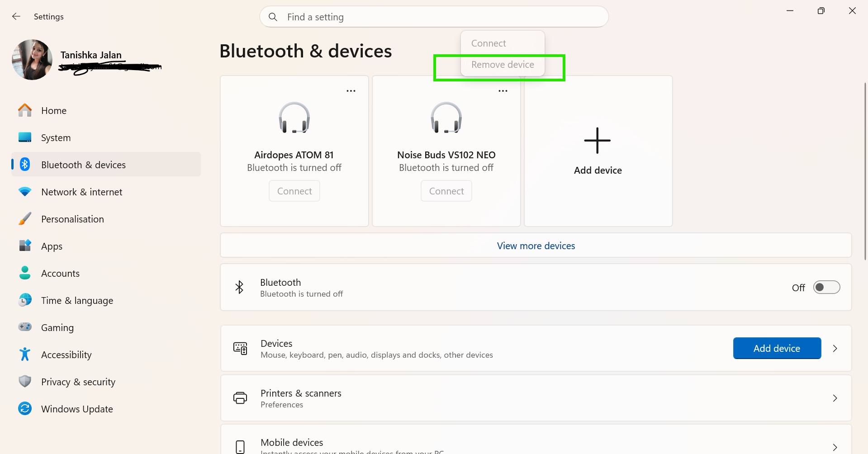Click Noise Buds VS102 NEO headphone icon
The height and width of the screenshot is (454, 868).
pos(446,118)
